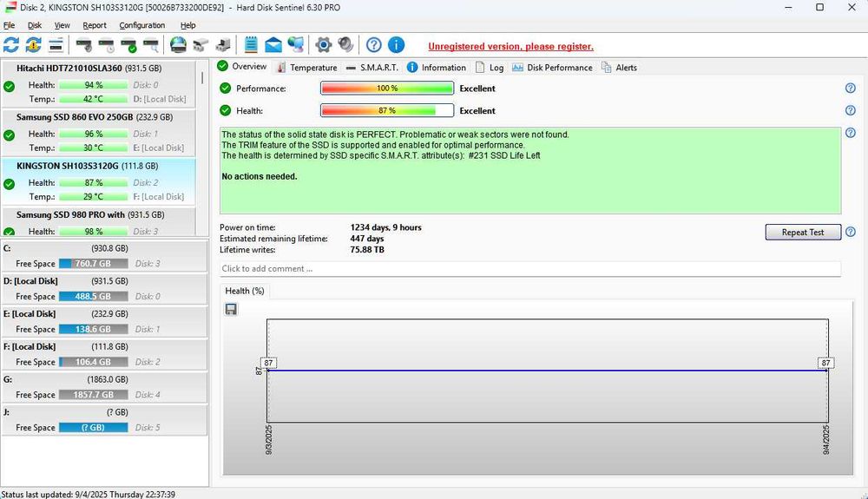Image resolution: width=868 pixels, height=499 pixels.
Task: Click the Unregistered version, please register link
Action: tap(510, 47)
